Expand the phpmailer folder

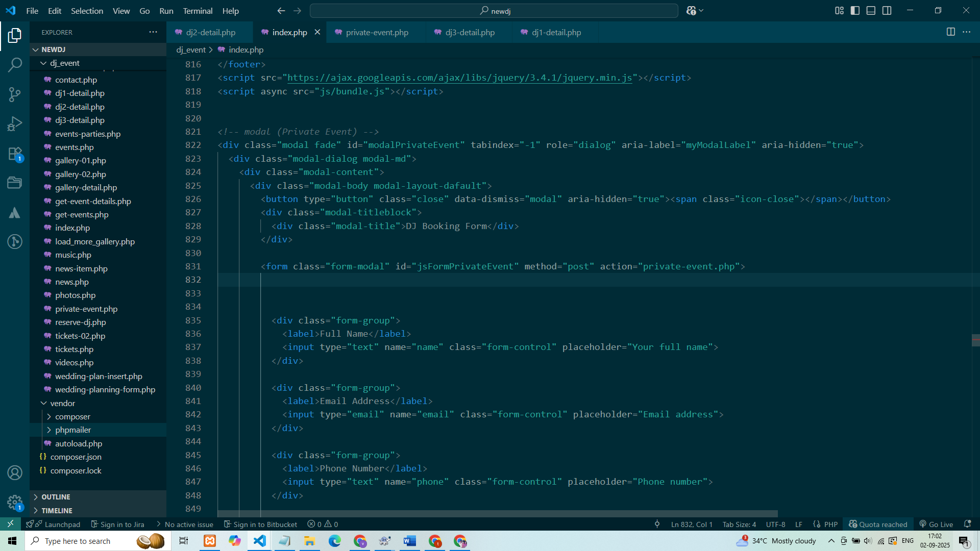(x=73, y=430)
